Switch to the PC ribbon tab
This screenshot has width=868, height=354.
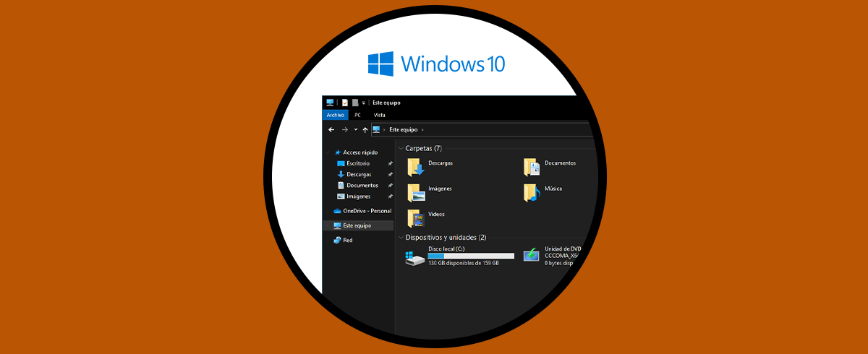pos(357,115)
